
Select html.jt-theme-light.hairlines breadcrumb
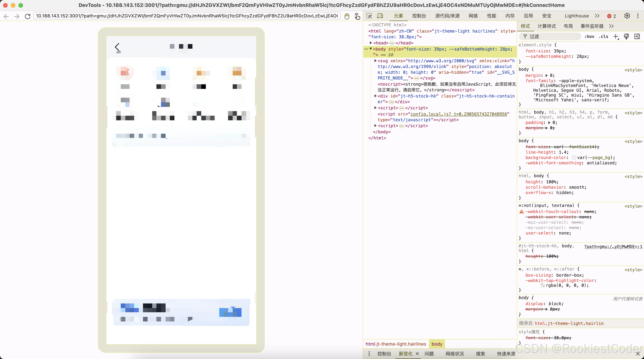(396, 344)
